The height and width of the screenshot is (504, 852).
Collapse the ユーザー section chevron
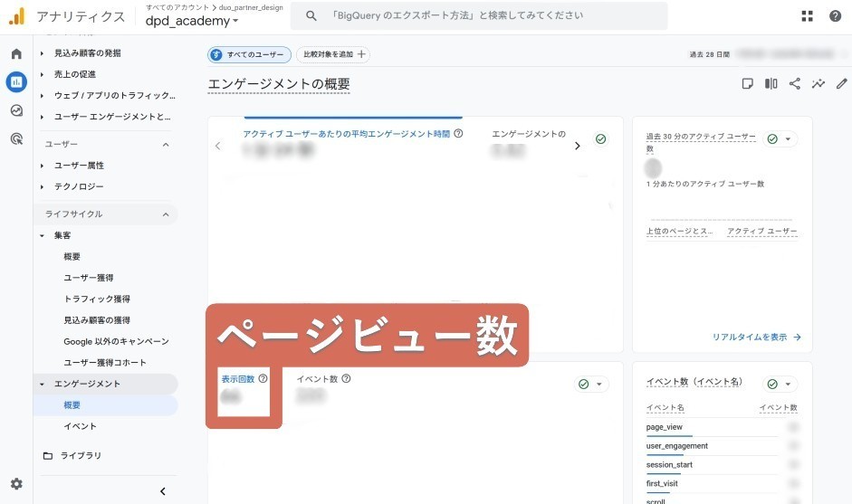166,145
